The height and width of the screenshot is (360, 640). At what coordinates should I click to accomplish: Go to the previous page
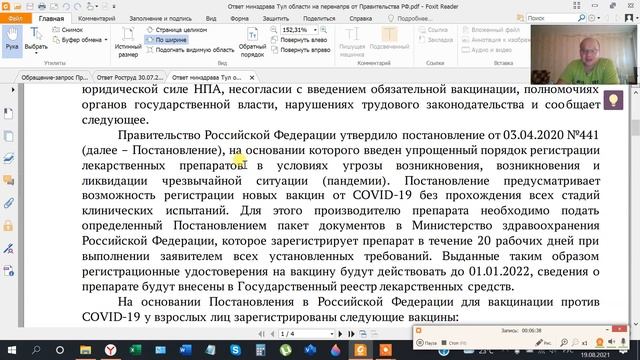click(x=272, y=334)
